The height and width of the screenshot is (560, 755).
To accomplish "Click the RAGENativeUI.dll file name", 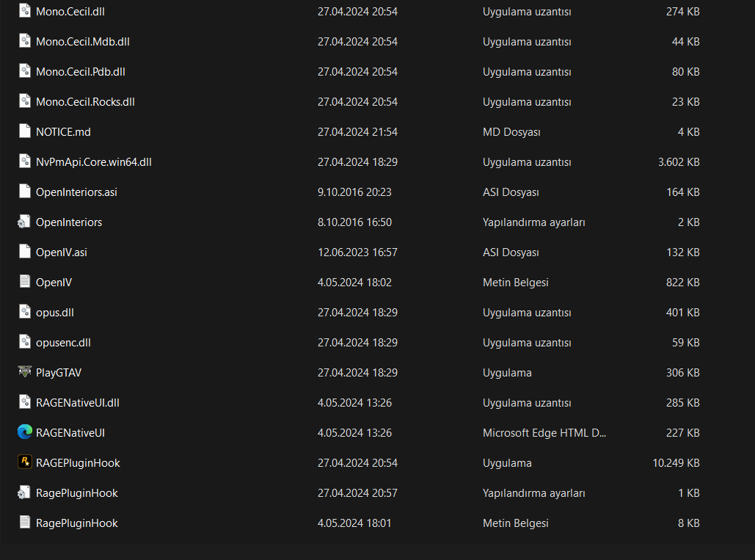I will 78,403.
